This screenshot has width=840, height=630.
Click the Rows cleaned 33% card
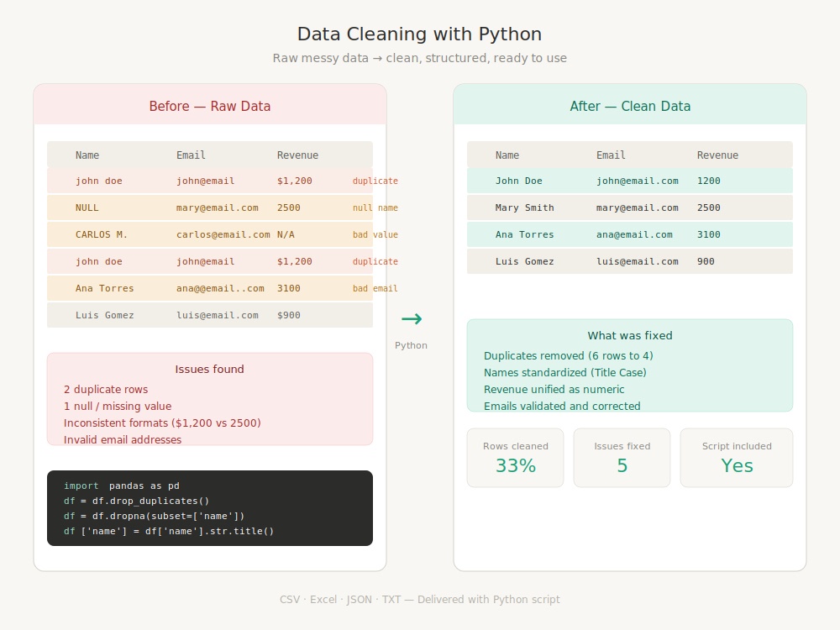coord(516,458)
